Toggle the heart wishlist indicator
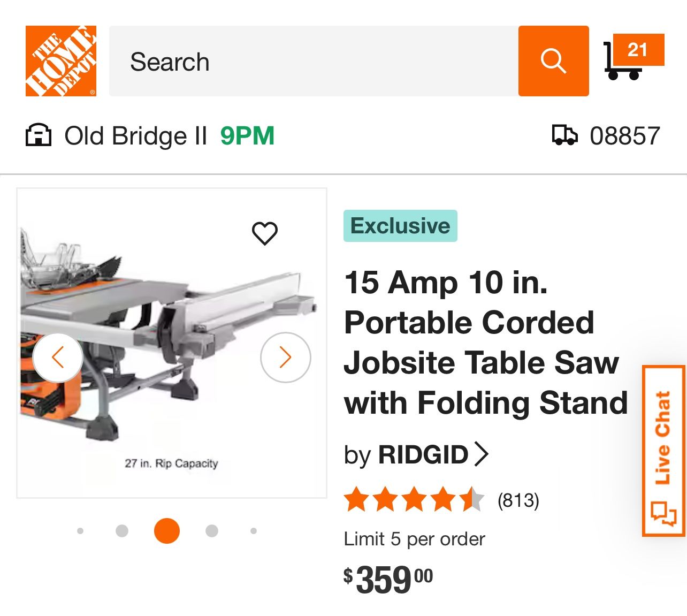Viewport: 687px width, 616px height. 265,234
